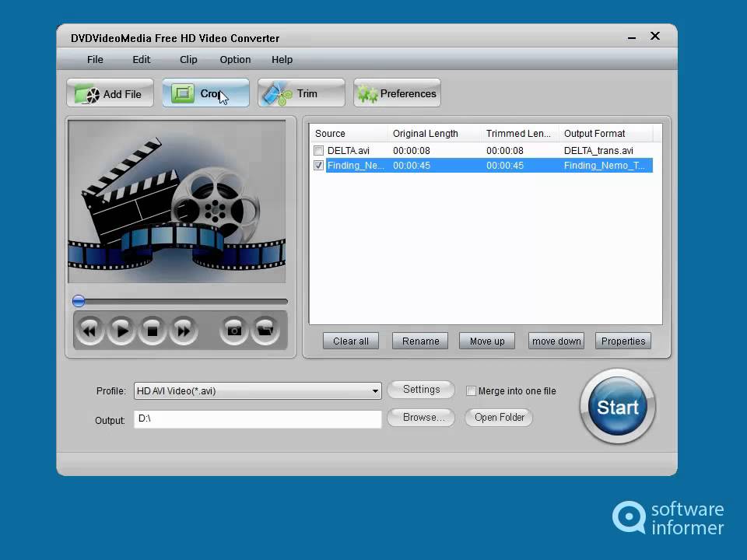The width and height of the screenshot is (747, 560).
Task: Expand the Profile format dropdown
Action: [x=375, y=391]
